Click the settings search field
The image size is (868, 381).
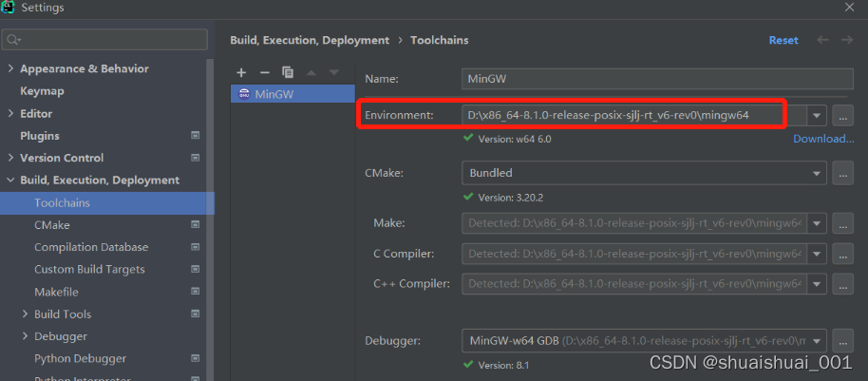[104, 40]
